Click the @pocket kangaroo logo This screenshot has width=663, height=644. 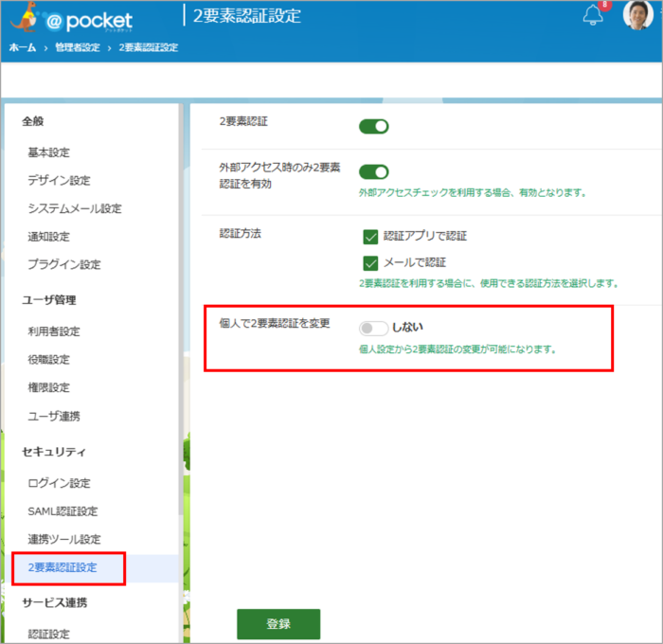point(71,19)
